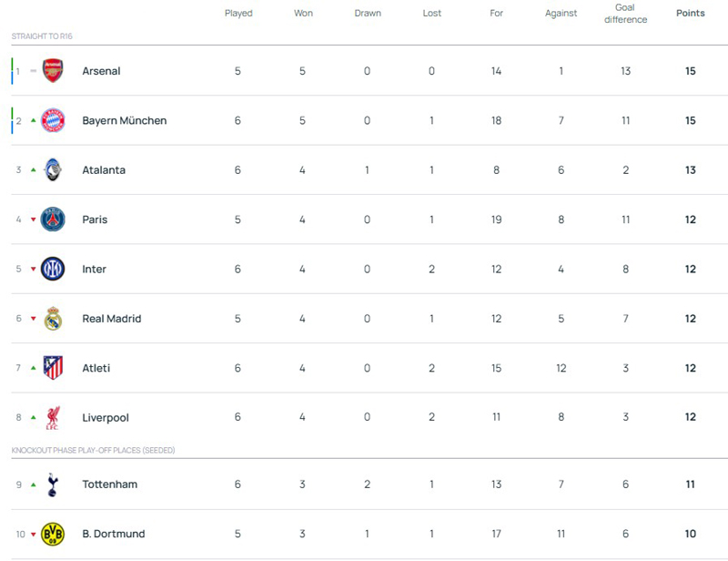The image size is (728, 561).
Task: Click the Bayern München club logo
Action: pos(53,120)
